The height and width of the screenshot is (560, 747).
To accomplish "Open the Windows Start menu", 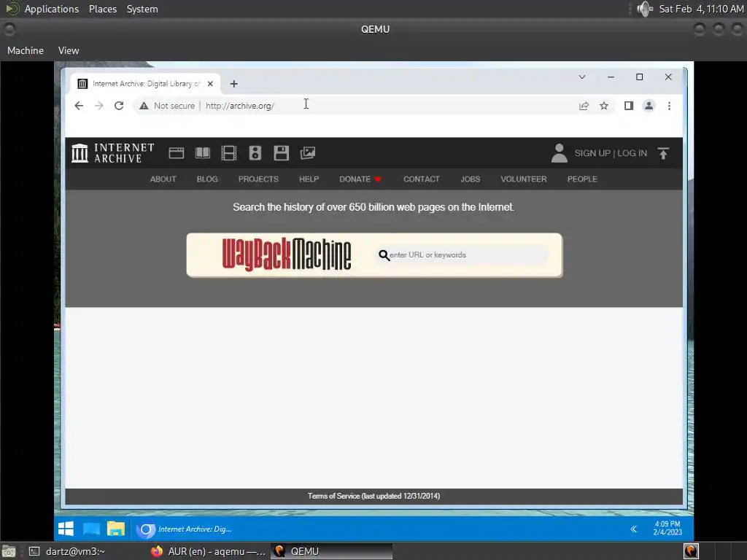I will [x=66, y=529].
